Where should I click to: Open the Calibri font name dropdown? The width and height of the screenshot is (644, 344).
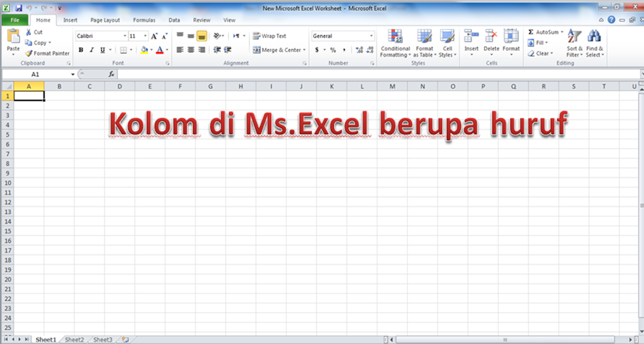point(125,36)
